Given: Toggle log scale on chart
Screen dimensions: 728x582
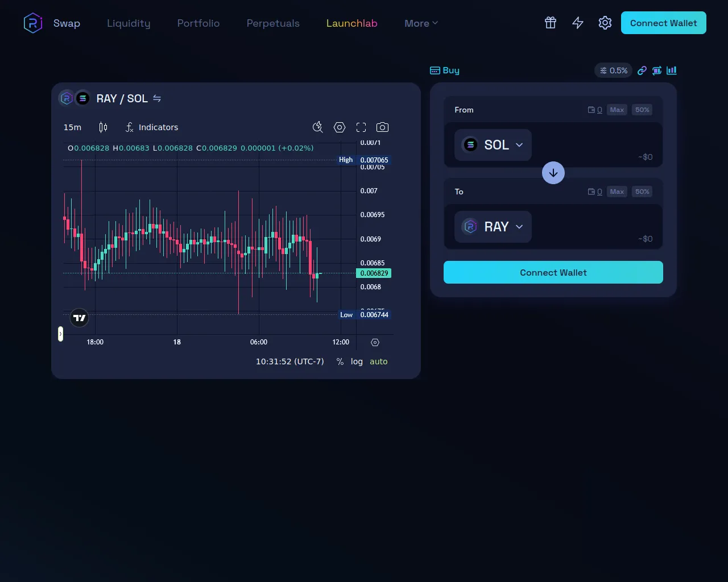Looking at the screenshot, I should click(x=357, y=361).
